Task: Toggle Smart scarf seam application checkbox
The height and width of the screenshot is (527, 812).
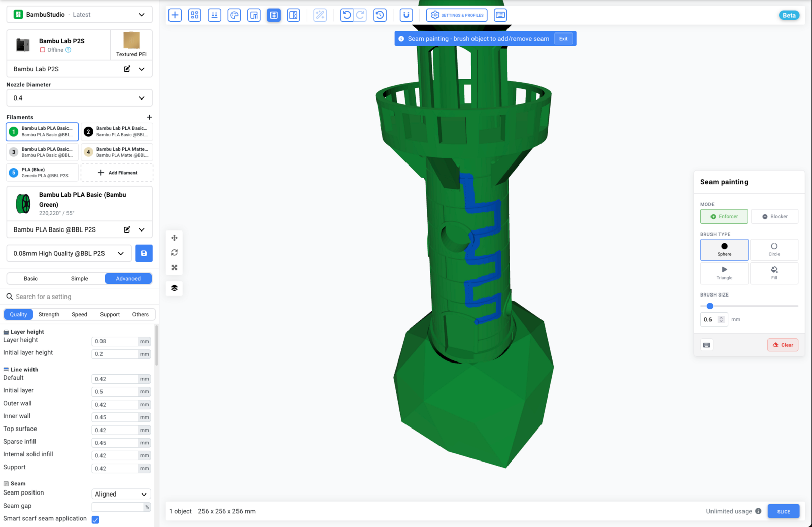Action: coord(95,520)
